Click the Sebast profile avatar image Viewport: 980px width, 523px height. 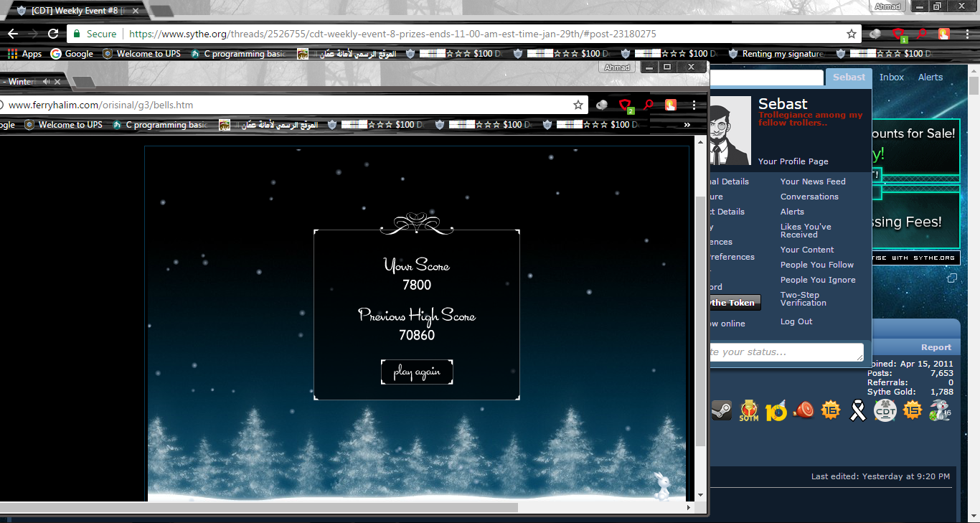click(730, 131)
